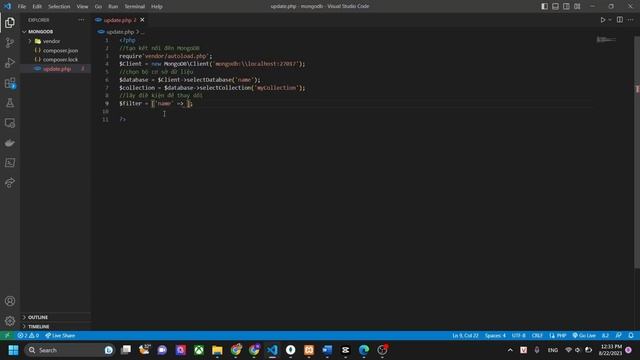
Task: Open editor More Actions ellipsis
Action: [631, 20]
